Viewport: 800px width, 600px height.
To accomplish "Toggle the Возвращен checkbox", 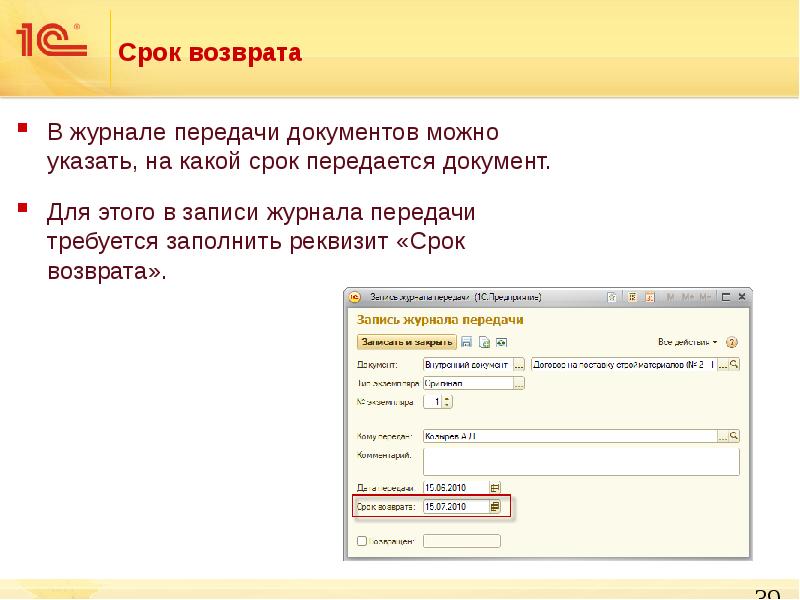I will pos(361,541).
